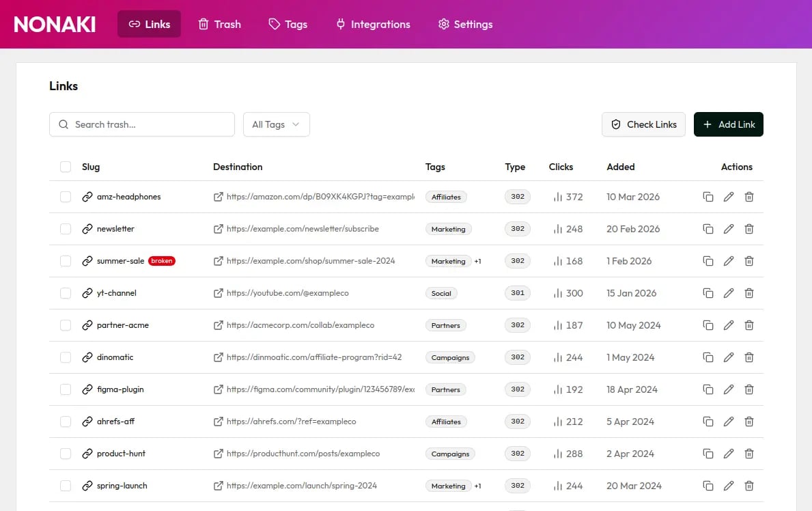Screen dimensions: 812x511
Task: Select the partner-acme row checkbox
Action: point(66,325)
